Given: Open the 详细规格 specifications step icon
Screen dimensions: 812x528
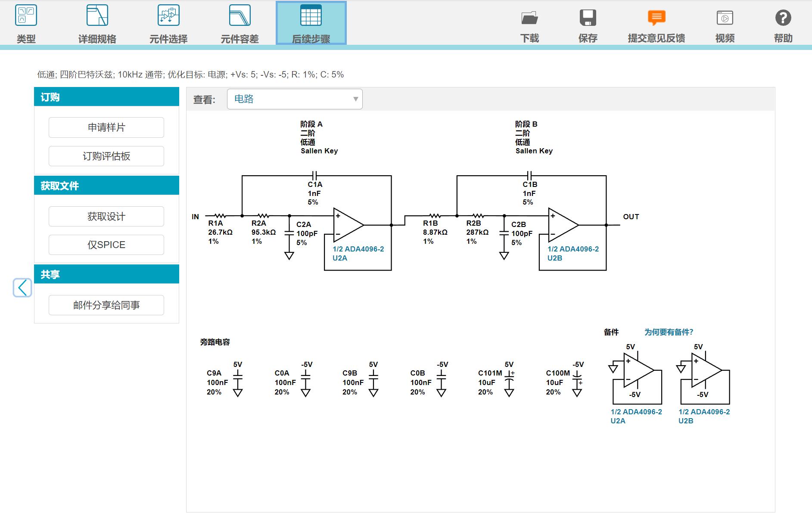Looking at the screenshot, I should pyautogui.click(x=97, y=16).
